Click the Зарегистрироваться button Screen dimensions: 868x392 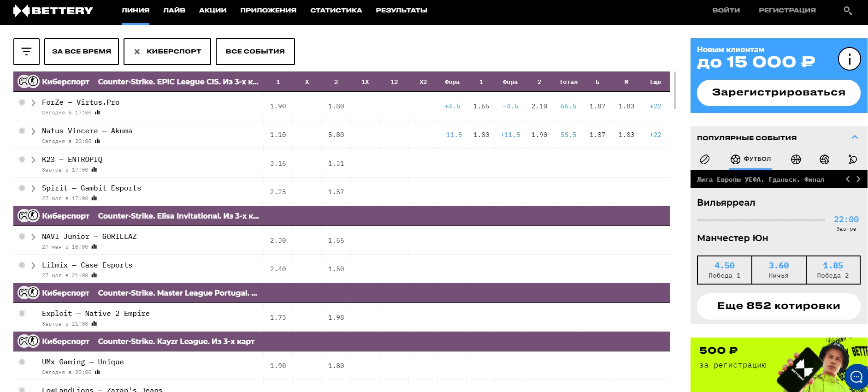[x=778, y=93]
